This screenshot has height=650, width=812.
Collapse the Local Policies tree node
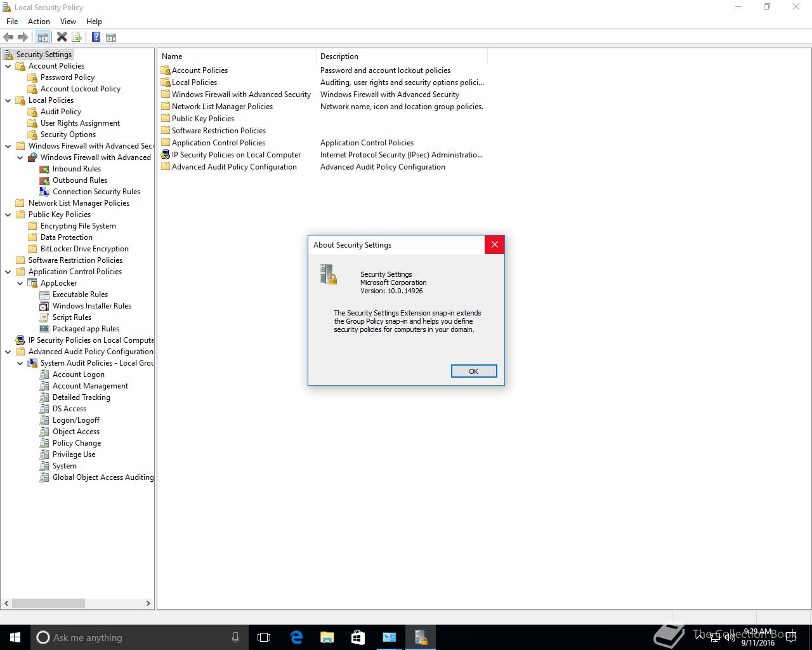point(8,100)
